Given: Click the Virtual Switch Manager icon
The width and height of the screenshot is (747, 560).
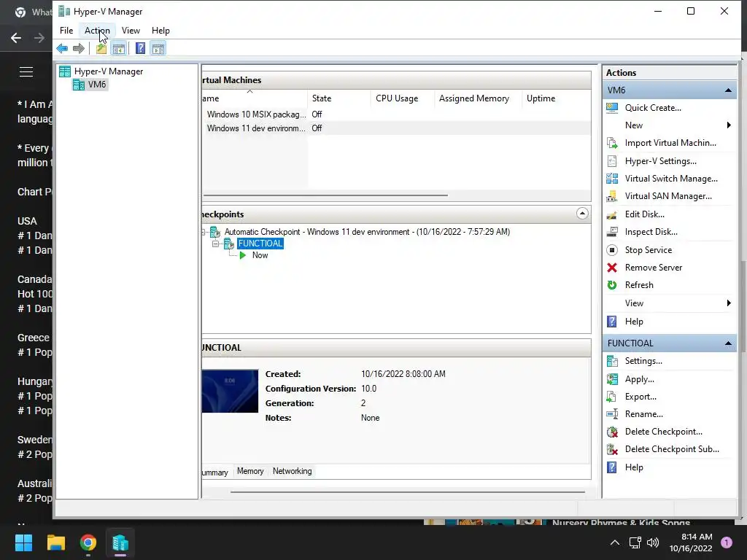Looking at the screenshot, I should point(612,179).
